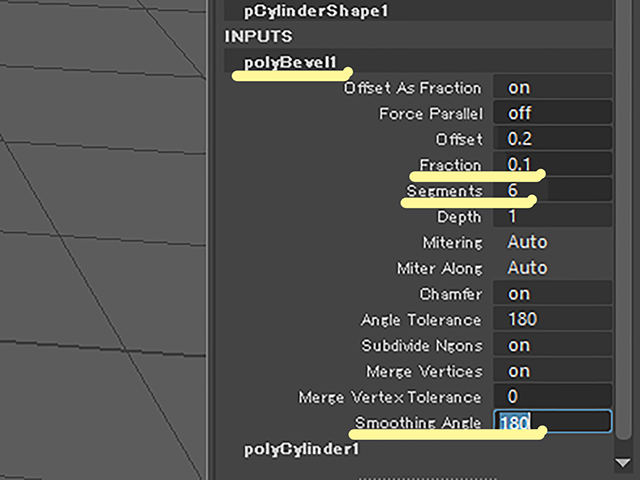Open the Miter Along Auto dropdown
Screen dimensions: 640x480
click(x=552, y=268)
